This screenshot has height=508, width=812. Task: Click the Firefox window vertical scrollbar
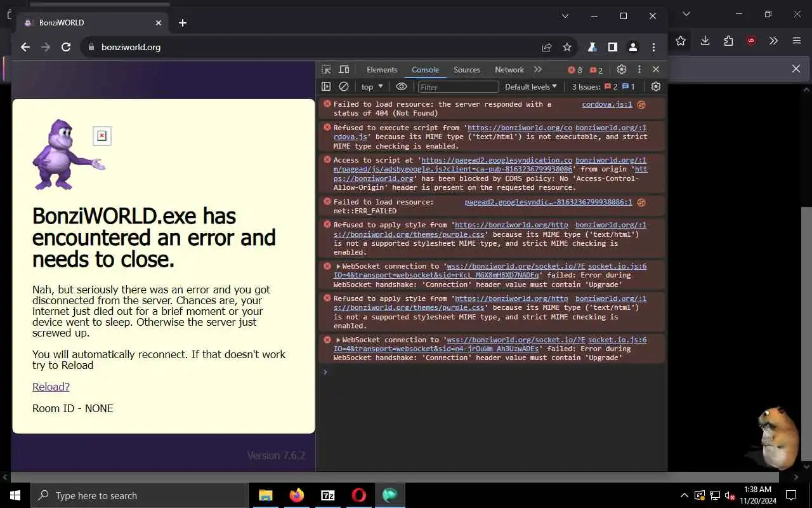click(807, 333)
